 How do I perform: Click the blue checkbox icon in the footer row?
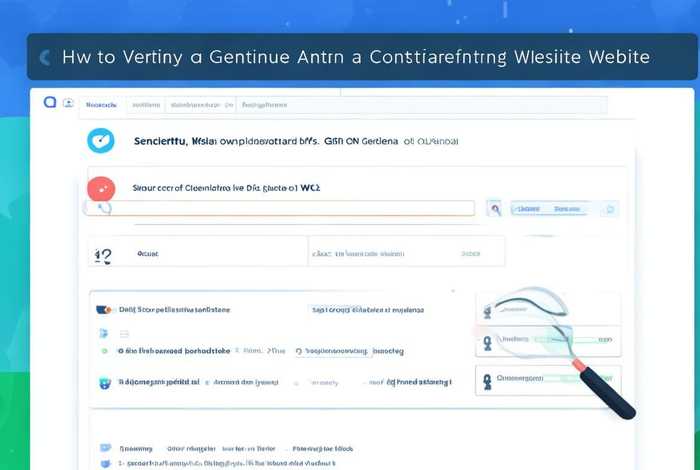[105, 450]
